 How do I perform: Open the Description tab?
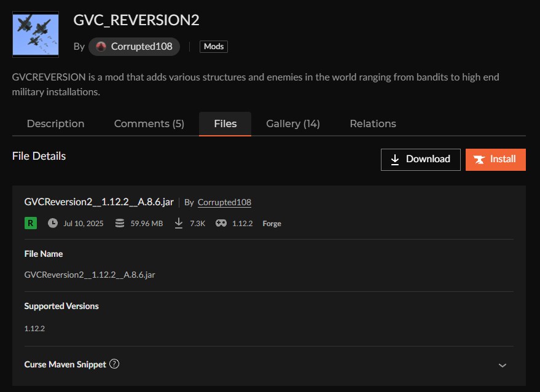click(x=55, y=123)
